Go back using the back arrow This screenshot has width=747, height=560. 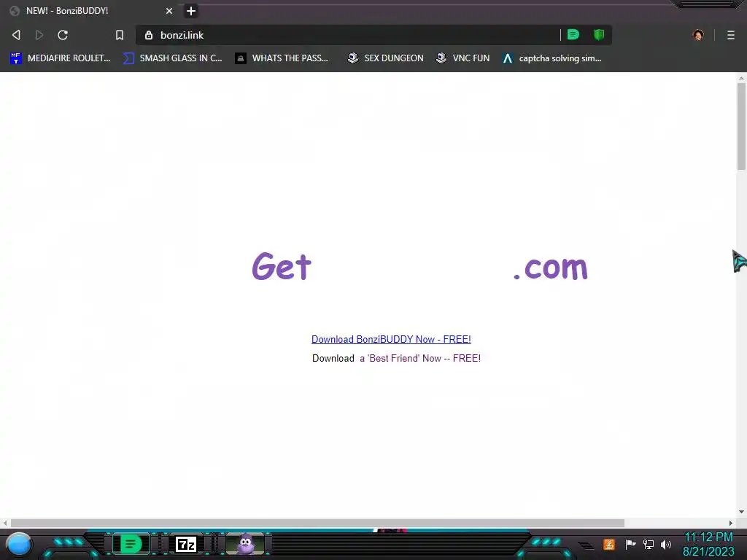tap(16, 35)
